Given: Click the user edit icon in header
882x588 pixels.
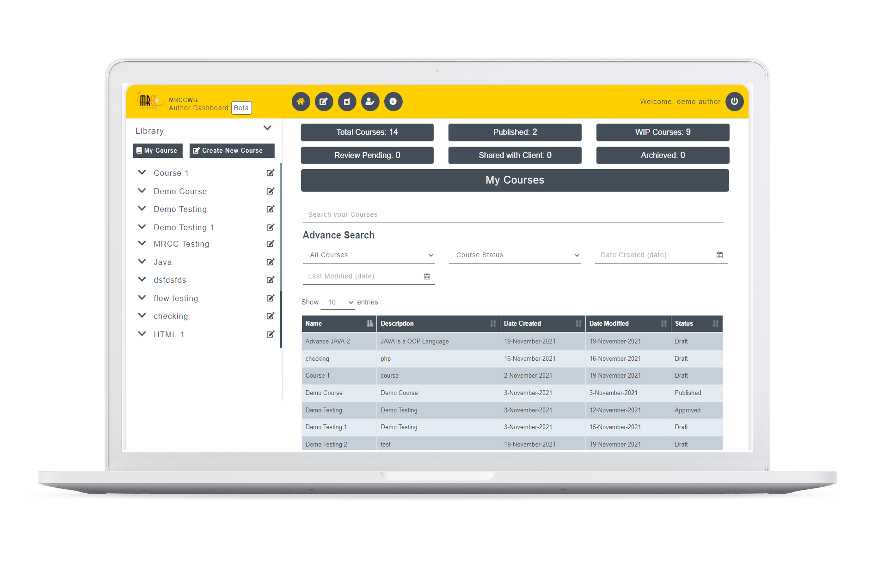Looking at the screenshot, I should (370, 102).
